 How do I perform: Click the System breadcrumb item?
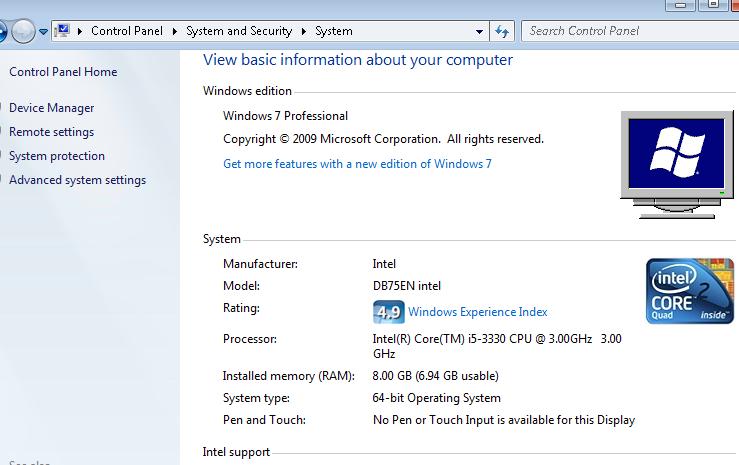pyautogui.click(x=334, y=31)
